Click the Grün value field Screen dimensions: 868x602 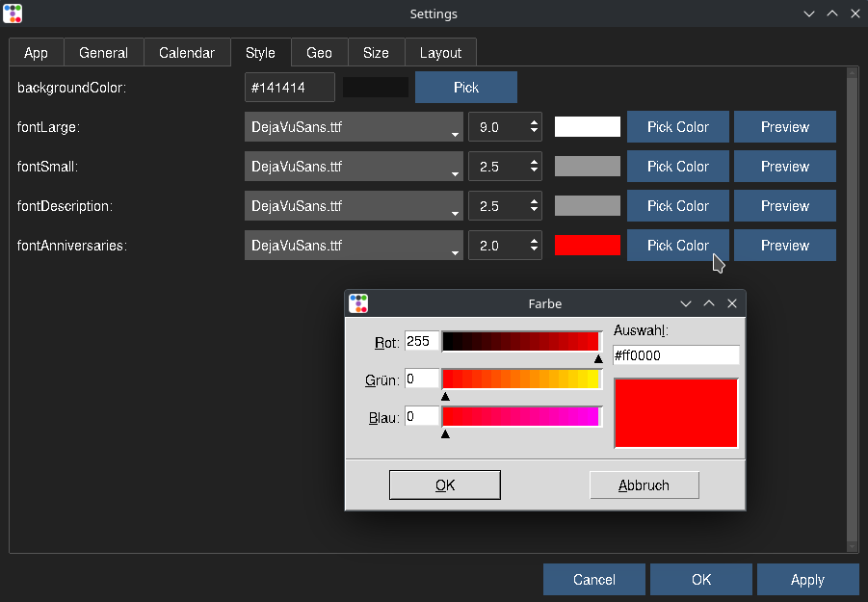coord(422,379)
